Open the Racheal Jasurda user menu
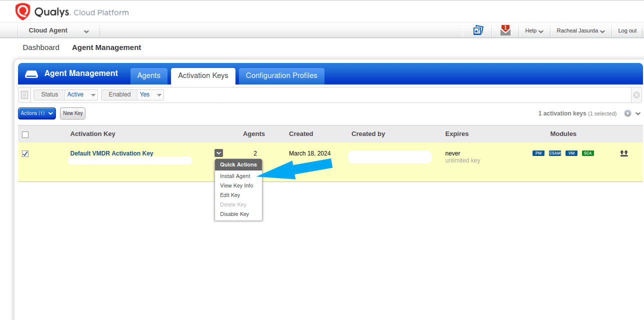Viewport: 644px width, 320px height. (x=581, y=31)
